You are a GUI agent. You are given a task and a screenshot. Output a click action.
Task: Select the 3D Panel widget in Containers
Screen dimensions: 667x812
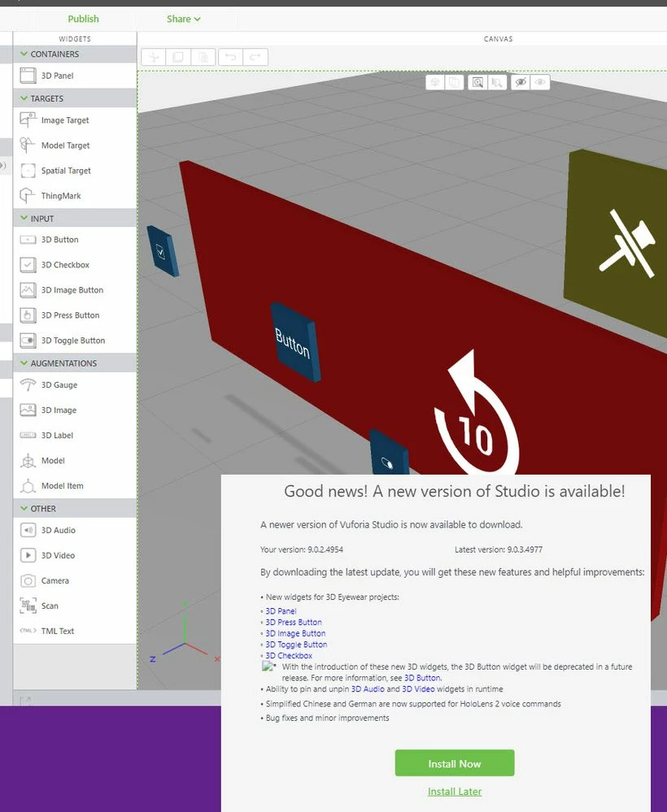[75, 76]
